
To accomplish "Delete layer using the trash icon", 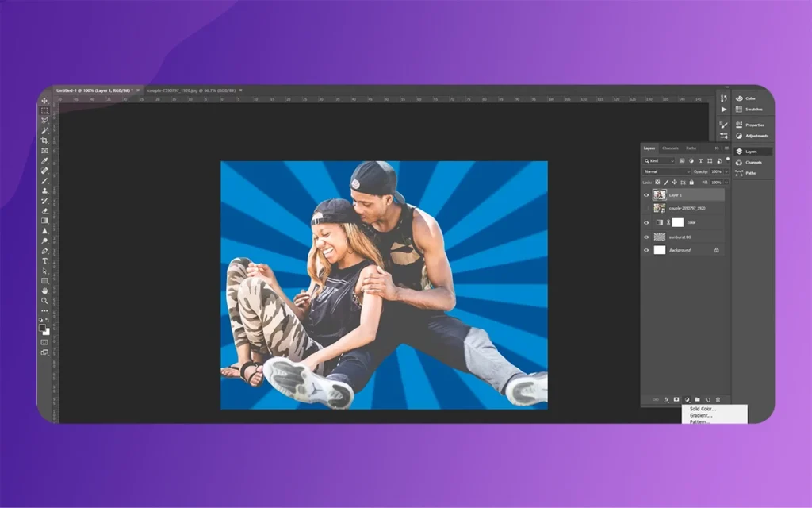I will click(x=718, y=399).
